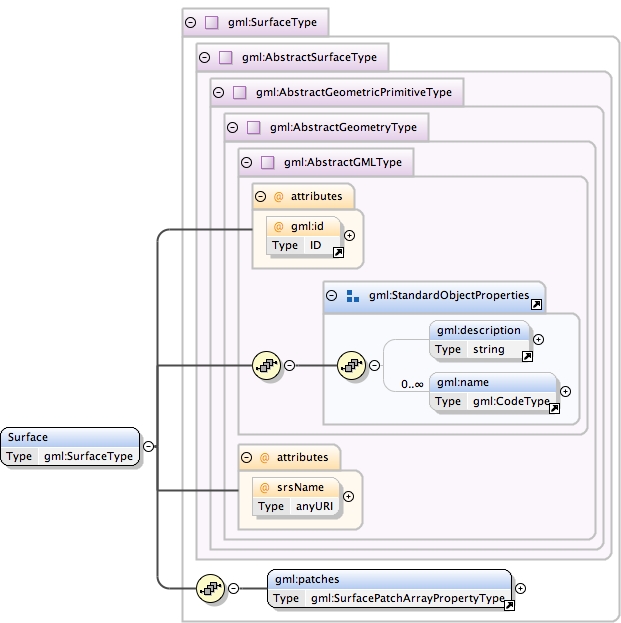Expand the srsName attribute
This screenshot has width=621, height=623.
pos(348,496)
